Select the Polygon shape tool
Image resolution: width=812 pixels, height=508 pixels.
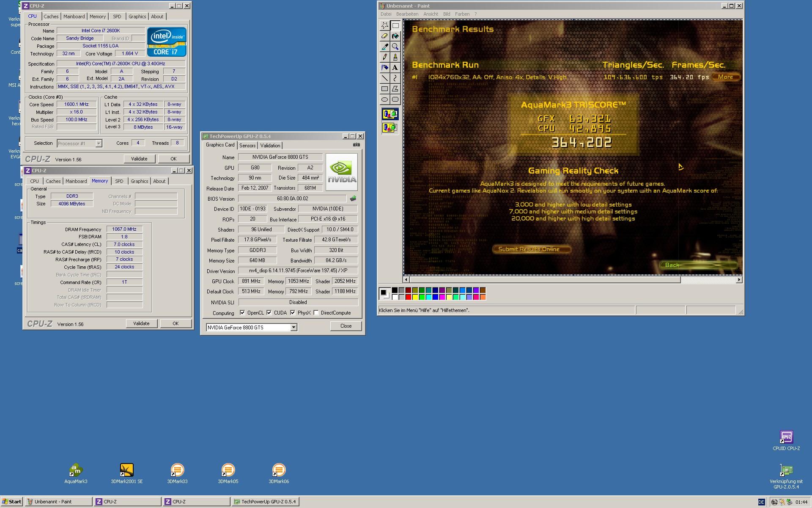pyautogui.click(x=395, y=89)
